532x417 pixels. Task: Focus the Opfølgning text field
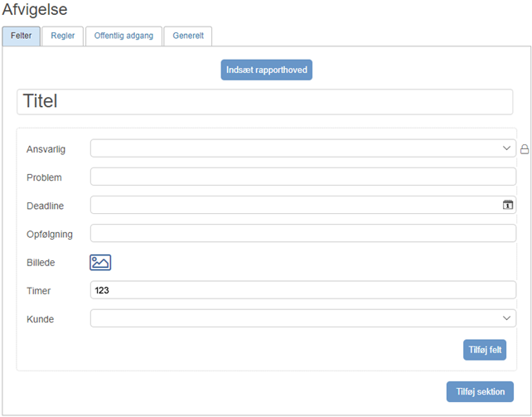click(x=303, y=233)
